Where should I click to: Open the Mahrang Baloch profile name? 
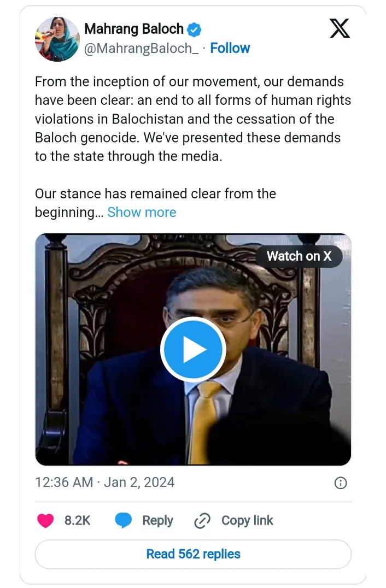133,28
